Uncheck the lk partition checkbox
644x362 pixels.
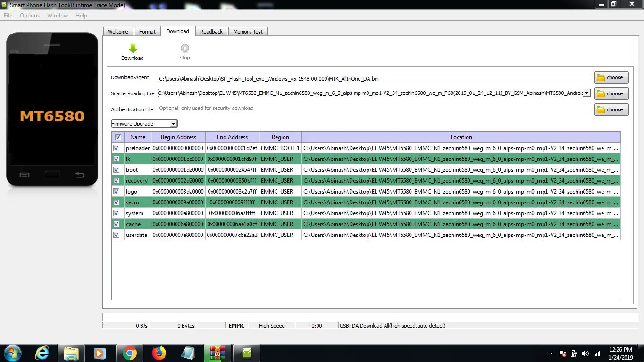(116, 159)
